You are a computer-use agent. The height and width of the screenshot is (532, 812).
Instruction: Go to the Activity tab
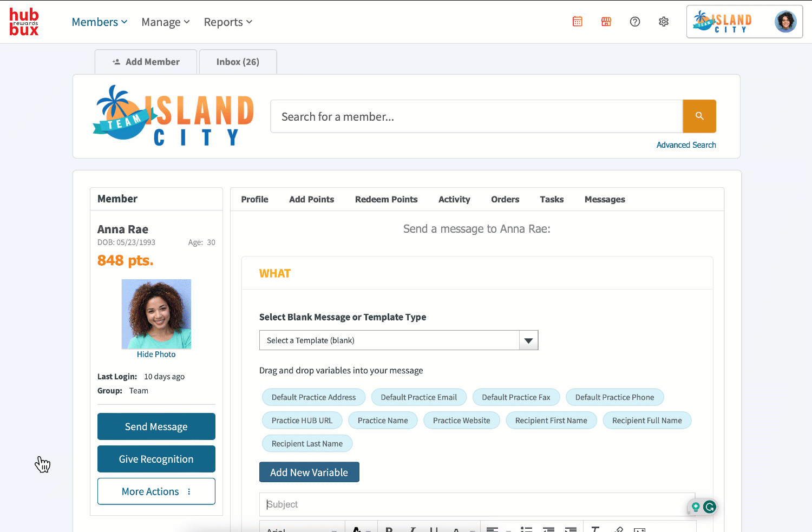[454, 199]
